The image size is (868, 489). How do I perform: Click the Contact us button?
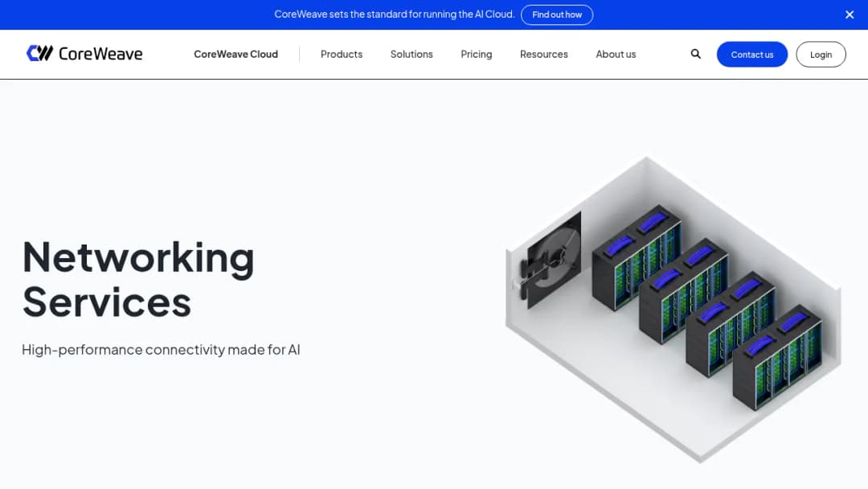[751, 54]
